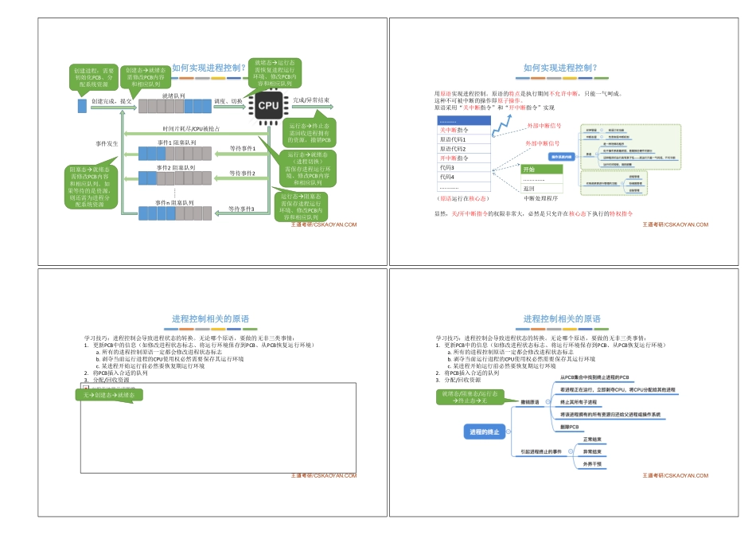The height and width of the screenshot is (535, 756).
Task: Click the green callout 运行态→终止态 below the CPU
Action: pos(309,132)
